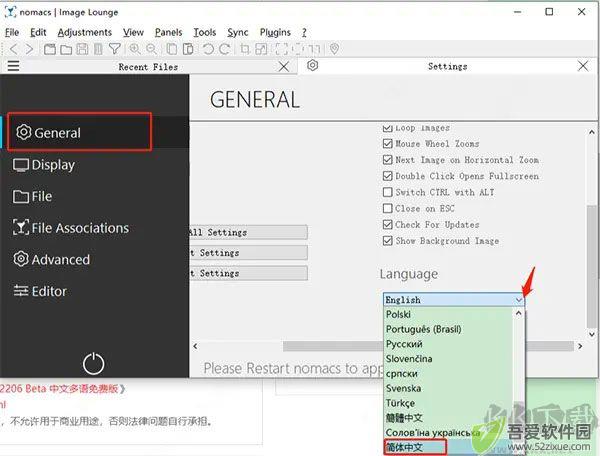Image resolution: width=600 pixels, height=456 pixels.
Task: Select Polski in language list
Action: point(448,314)
